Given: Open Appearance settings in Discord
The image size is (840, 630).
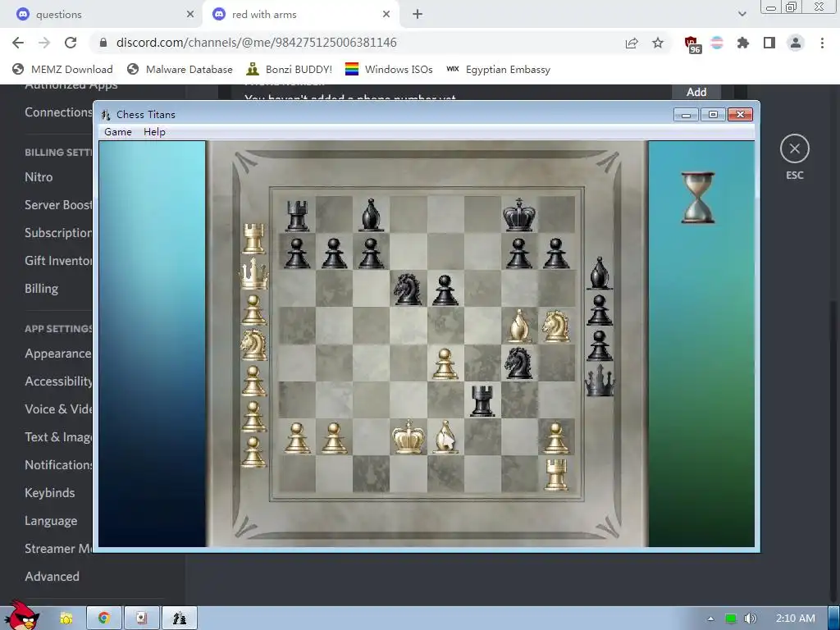Looking at the screenshot, I should click(58, 354).
